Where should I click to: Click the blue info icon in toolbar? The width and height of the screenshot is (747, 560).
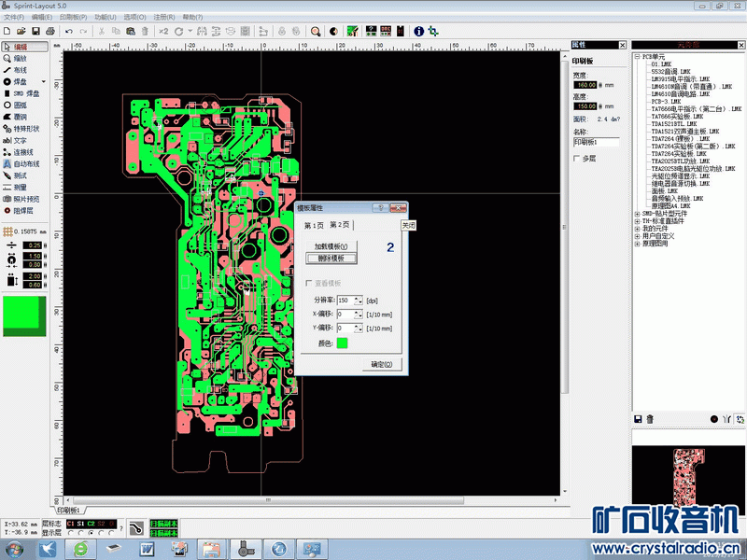click(x=419, y=31)
